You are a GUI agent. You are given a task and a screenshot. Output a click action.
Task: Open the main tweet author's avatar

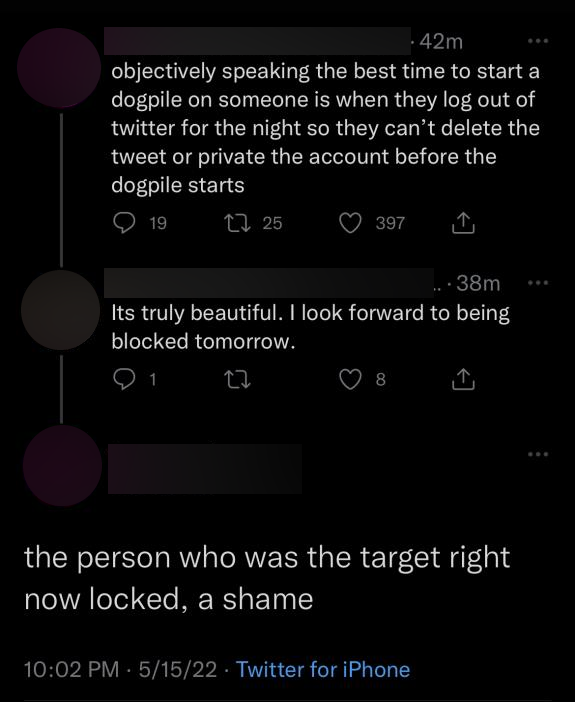(x=62, y=466)
